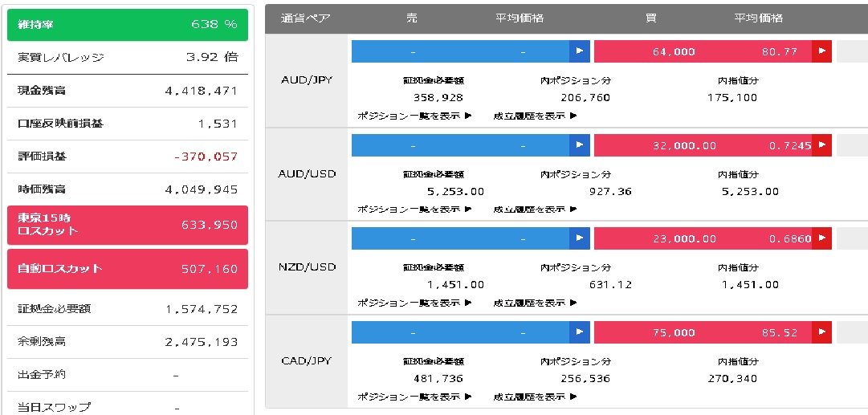The width and height of the screenshot is (868, 415).
Task: Show the execution history (成立履歴を表示) for AUD/JPY
Action: click(x=535, y=116)
